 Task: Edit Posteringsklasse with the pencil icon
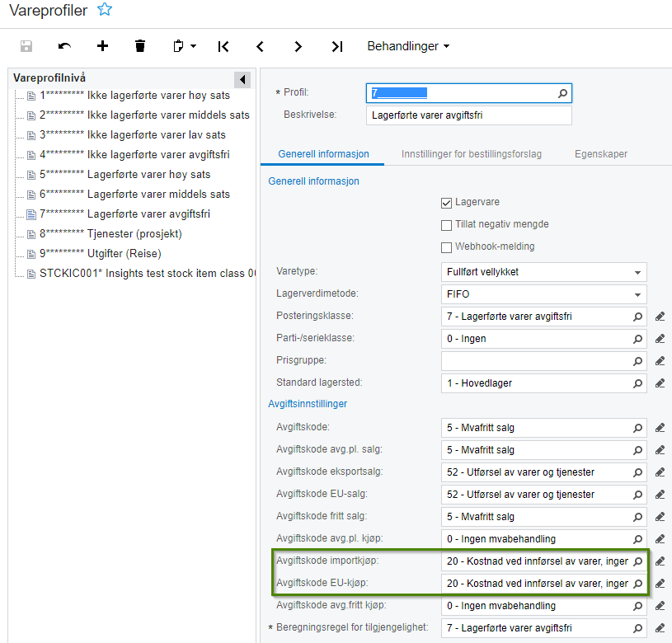point(660,316)
